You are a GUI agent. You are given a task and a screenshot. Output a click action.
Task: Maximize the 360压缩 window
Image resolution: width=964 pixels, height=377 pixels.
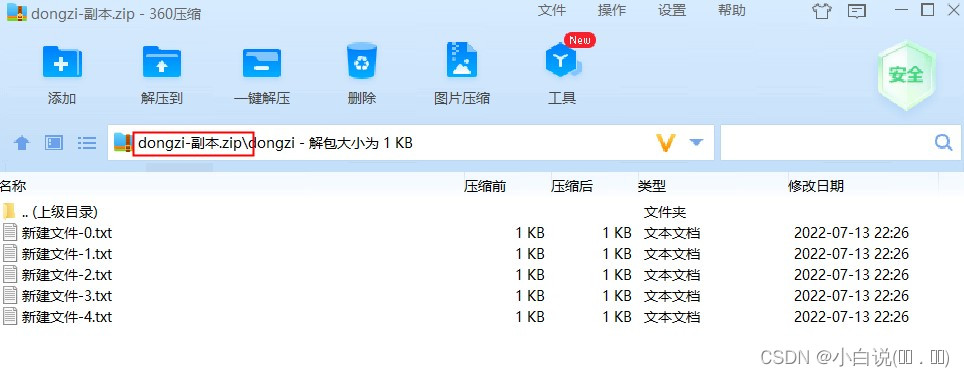coord(927,10)
